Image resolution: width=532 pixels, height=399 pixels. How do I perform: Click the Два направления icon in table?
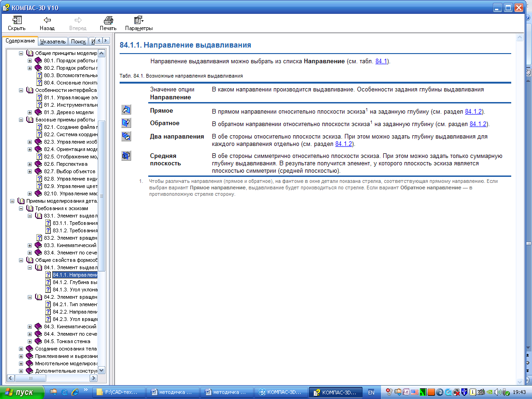126,136
